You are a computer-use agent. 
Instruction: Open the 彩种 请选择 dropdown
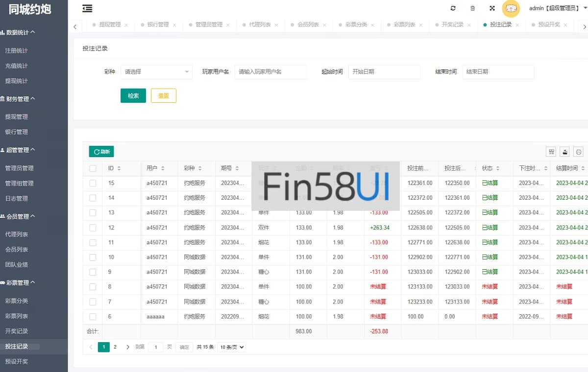(156, 72)
